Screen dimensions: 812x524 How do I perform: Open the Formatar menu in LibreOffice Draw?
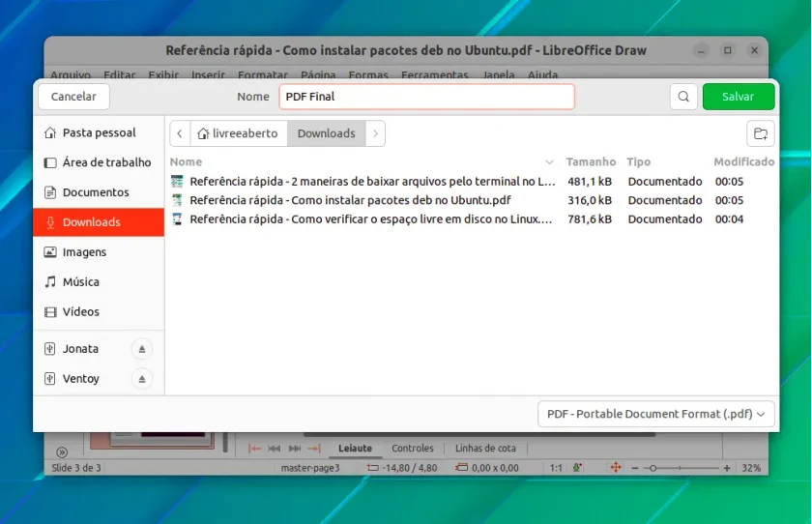click(263, 74)
